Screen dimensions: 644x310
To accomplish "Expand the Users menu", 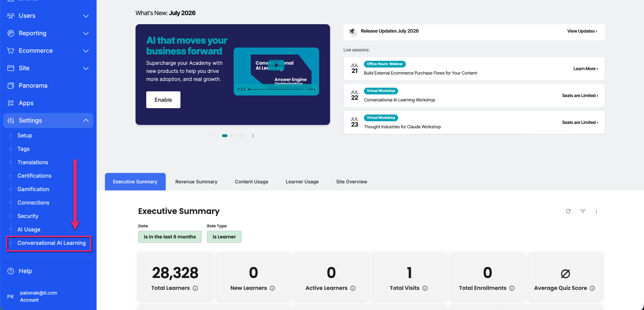I will (48, 16).
